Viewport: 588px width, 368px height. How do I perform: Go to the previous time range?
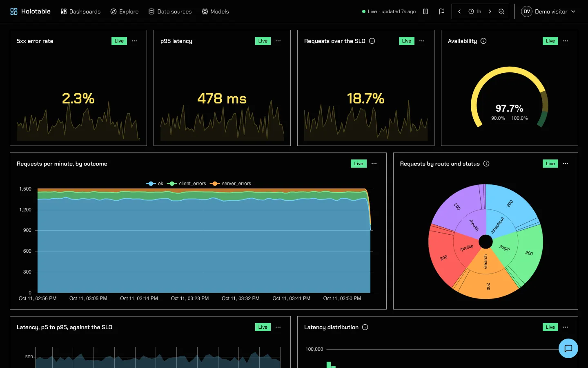[459, 11]
